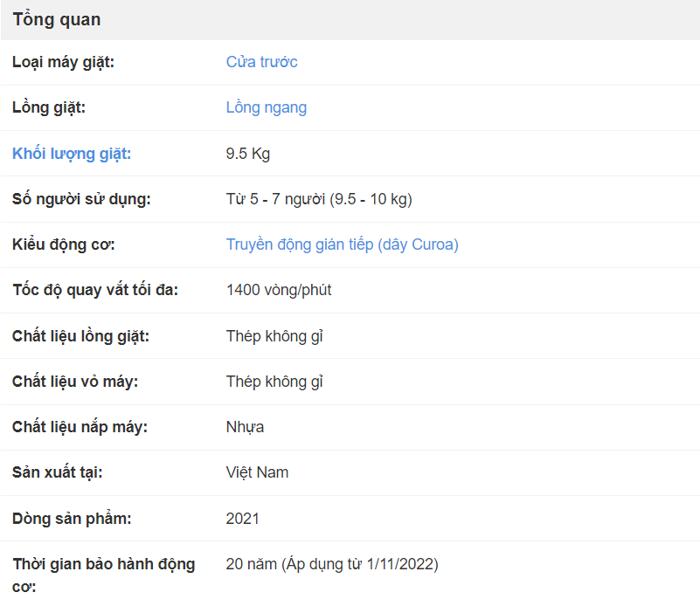Open the Cửa trước link
Image resolution: width=700 pixels, height=606 pixels.
(x=261, y=62)
